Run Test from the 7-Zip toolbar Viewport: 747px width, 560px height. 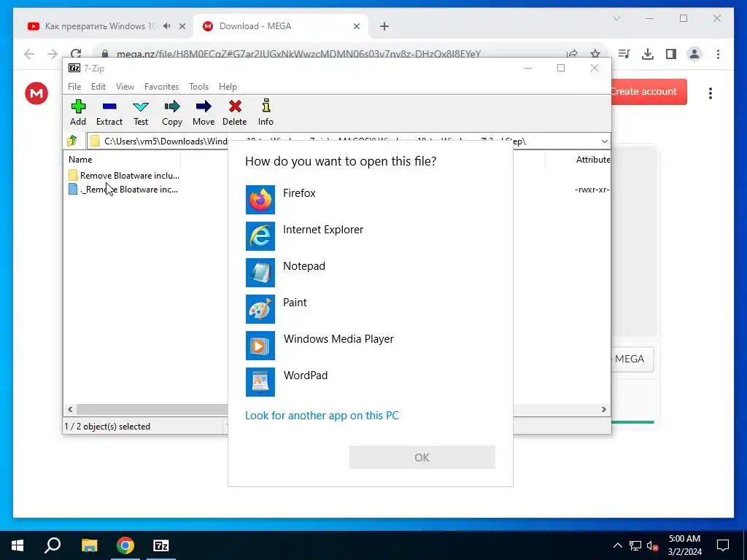point(141,113)
